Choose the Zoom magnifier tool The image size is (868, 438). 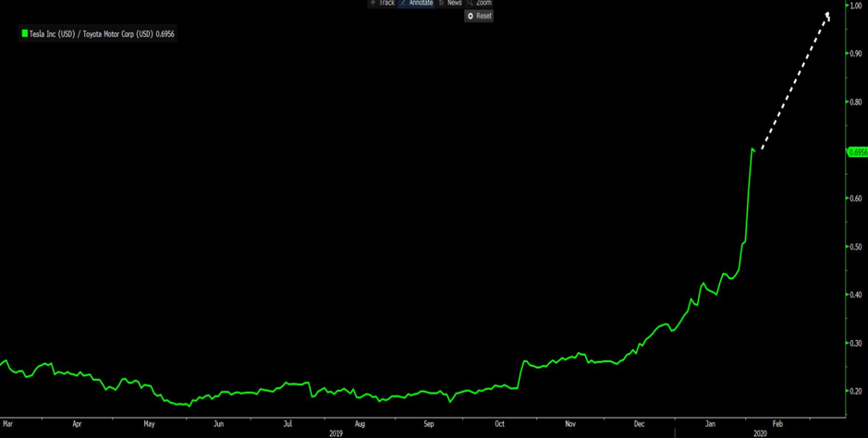tap(479, 3)
